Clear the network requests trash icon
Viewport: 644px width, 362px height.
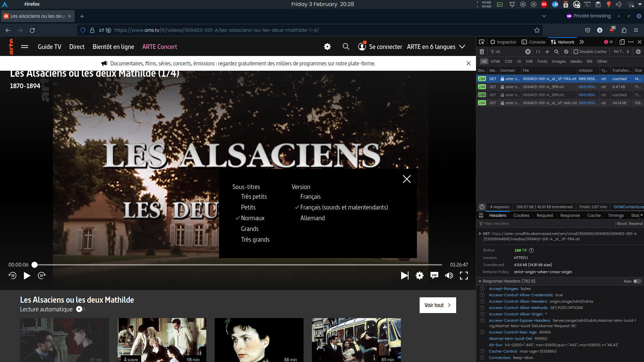(482, 52)
